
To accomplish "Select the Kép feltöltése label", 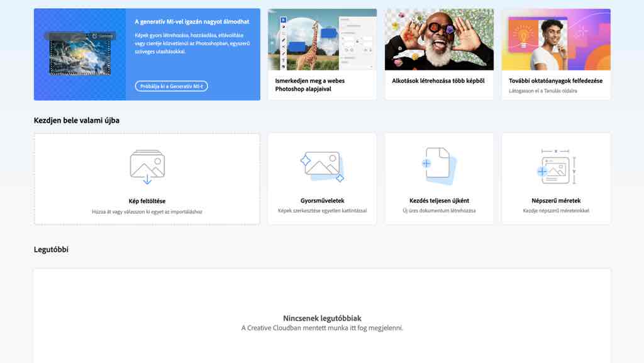I will [147, 201].
